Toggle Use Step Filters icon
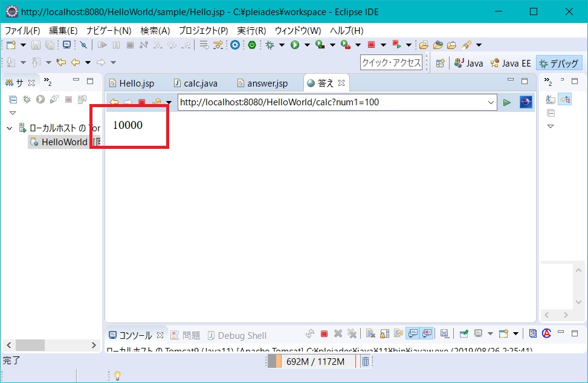Viewport: 588px width, 383px height. (x=218, y=45)
